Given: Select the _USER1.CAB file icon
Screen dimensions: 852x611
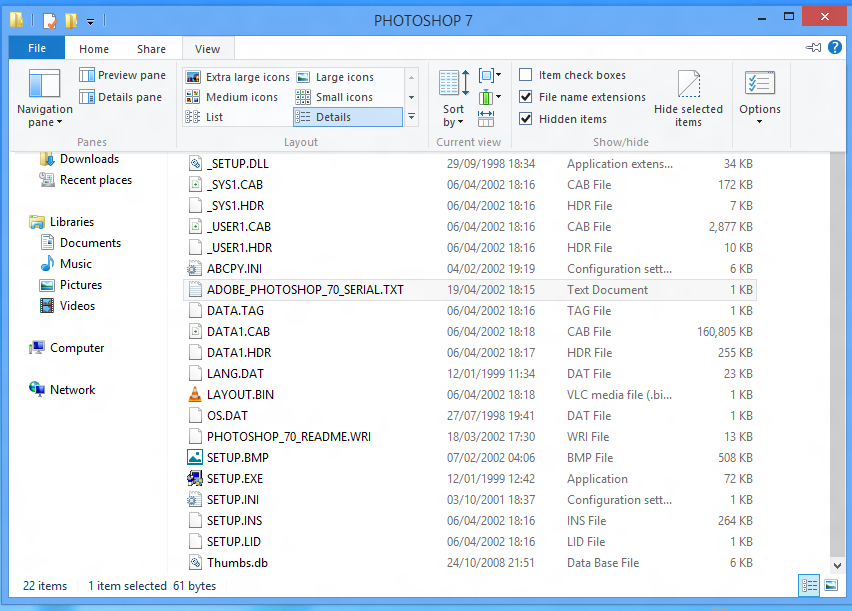Looking at the screenshot, I should tap(195, 227).
